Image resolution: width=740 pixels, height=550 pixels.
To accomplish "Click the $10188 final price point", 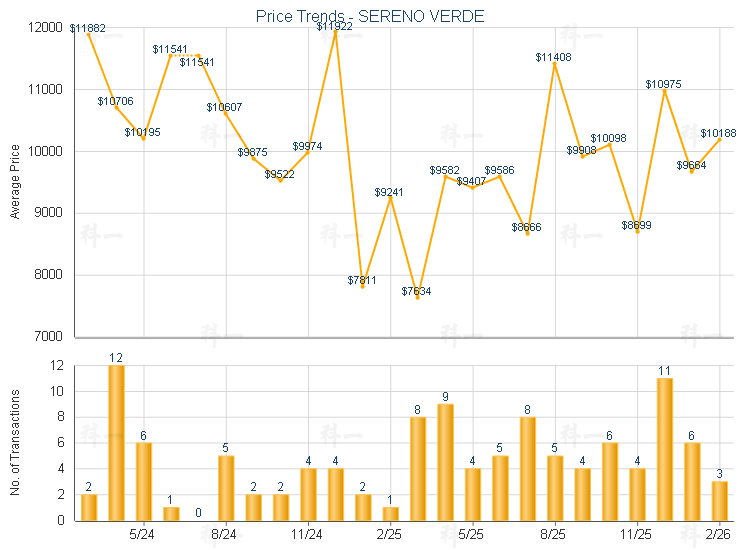I will pyautogui.click(x=719, y=139).
